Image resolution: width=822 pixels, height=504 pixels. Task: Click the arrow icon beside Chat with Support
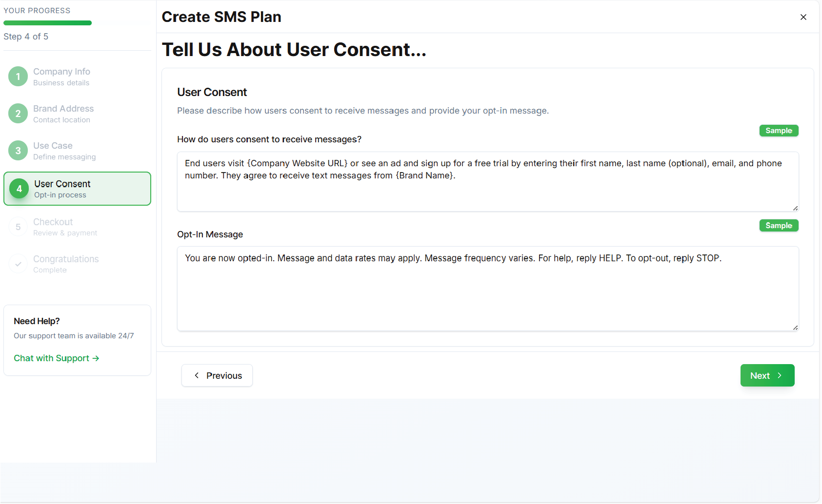pyautogui.click(x=96, y=358)
